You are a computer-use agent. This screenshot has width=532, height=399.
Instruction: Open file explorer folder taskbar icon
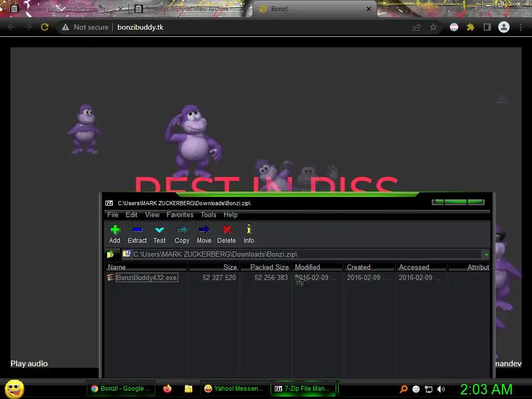tap(188, 389)
